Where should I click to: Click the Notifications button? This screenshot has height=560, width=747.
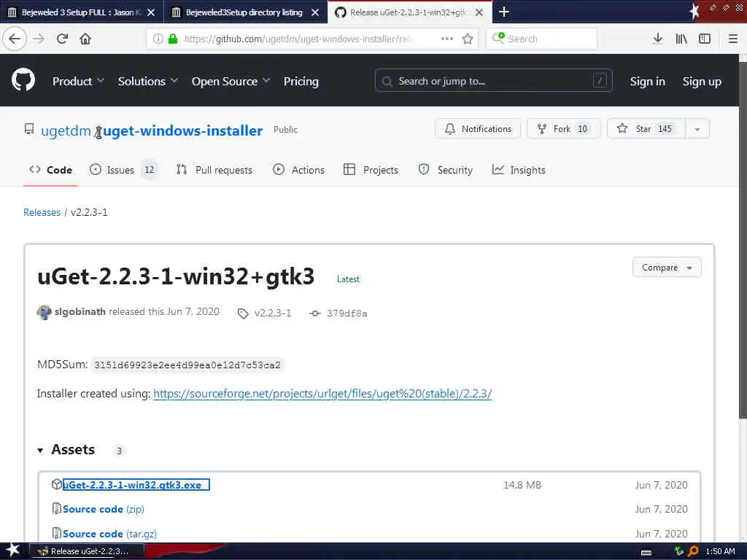tap(478, 129)
